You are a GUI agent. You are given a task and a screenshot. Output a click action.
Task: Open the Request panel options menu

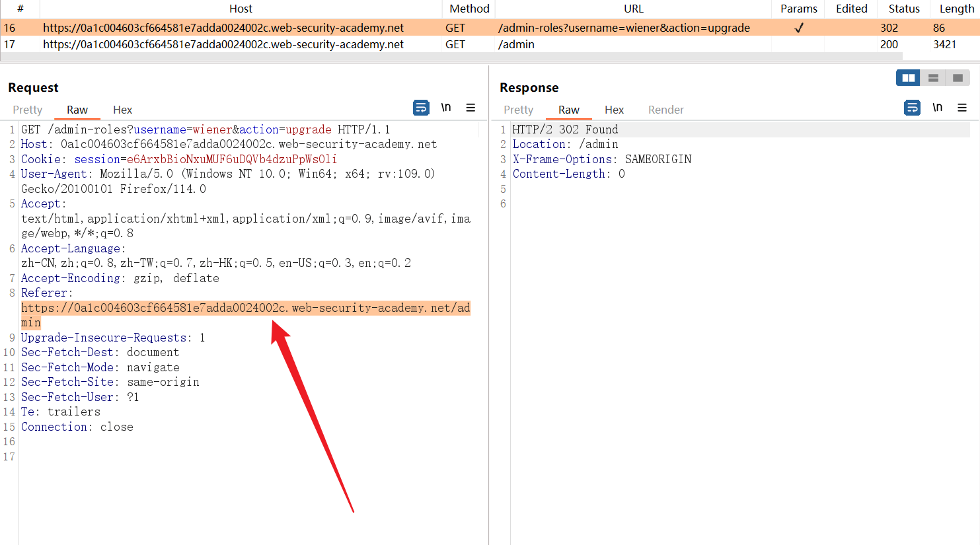[x=471, y=108]
